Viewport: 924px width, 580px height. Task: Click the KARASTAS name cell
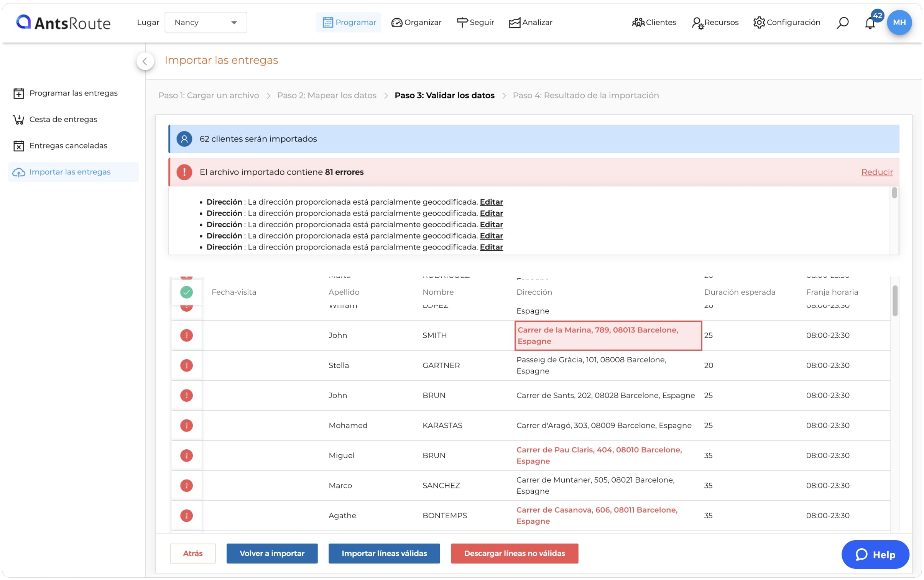pyautogui.click(x=442, y=426)
